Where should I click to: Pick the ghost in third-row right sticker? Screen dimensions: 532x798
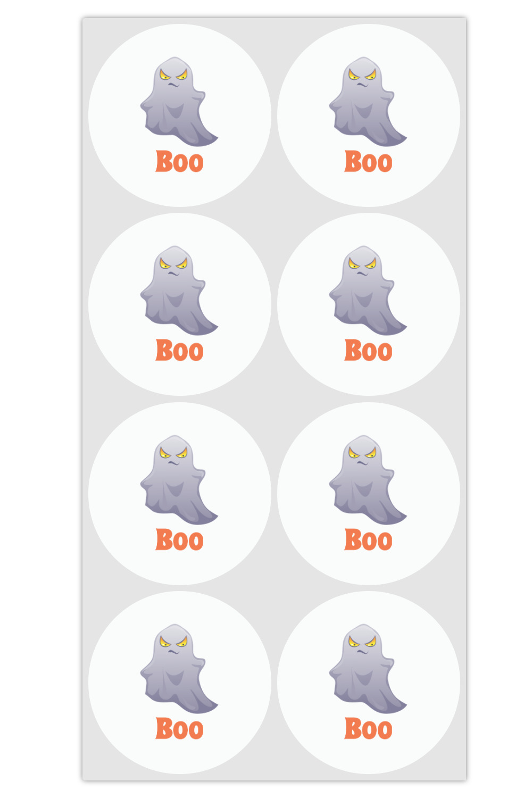point(367,480)
